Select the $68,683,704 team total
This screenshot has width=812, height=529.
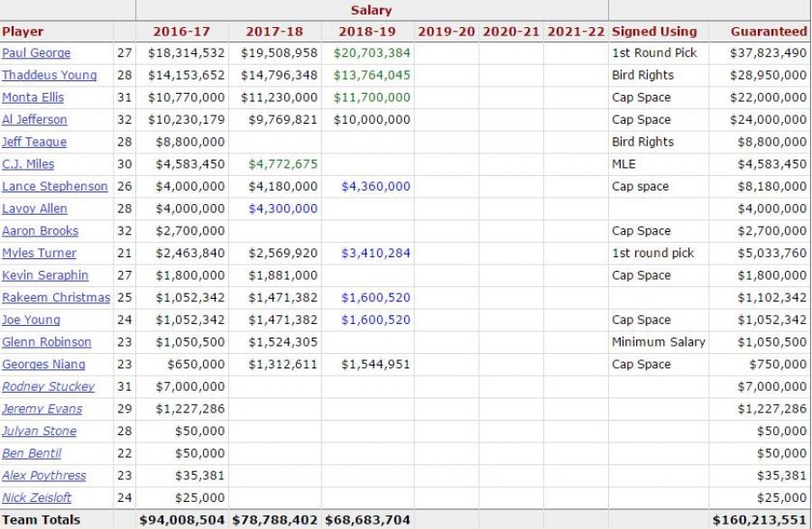point(368,520)
